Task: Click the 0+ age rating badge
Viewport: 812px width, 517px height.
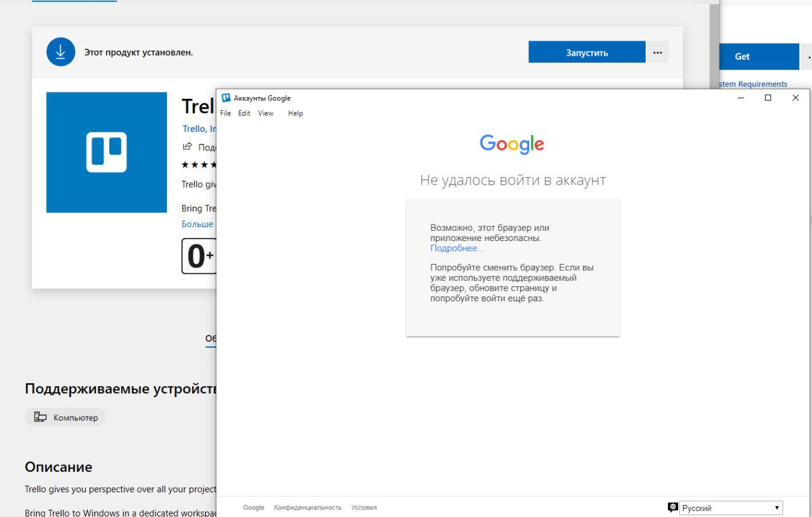Action: (x=199, y=256)
